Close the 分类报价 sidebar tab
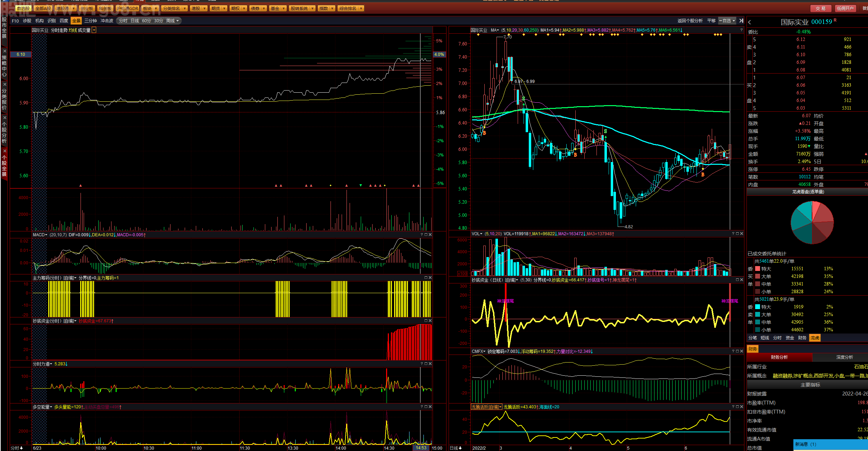 pyautogui.click(x=5, y=84)
